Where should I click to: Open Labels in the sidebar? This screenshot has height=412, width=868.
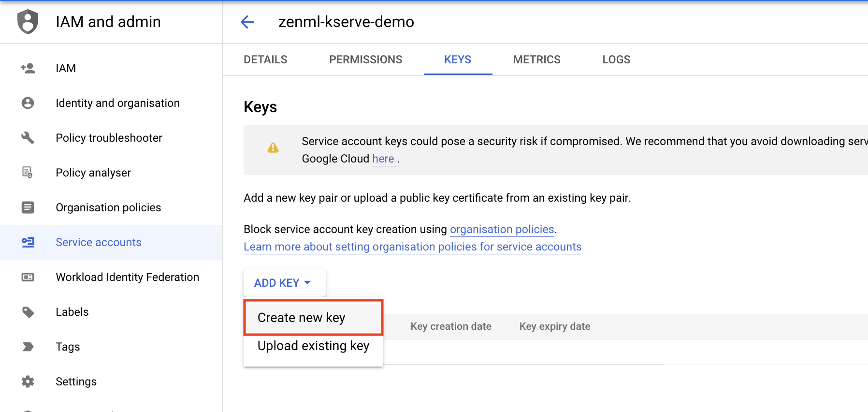(x=111, y=312)
